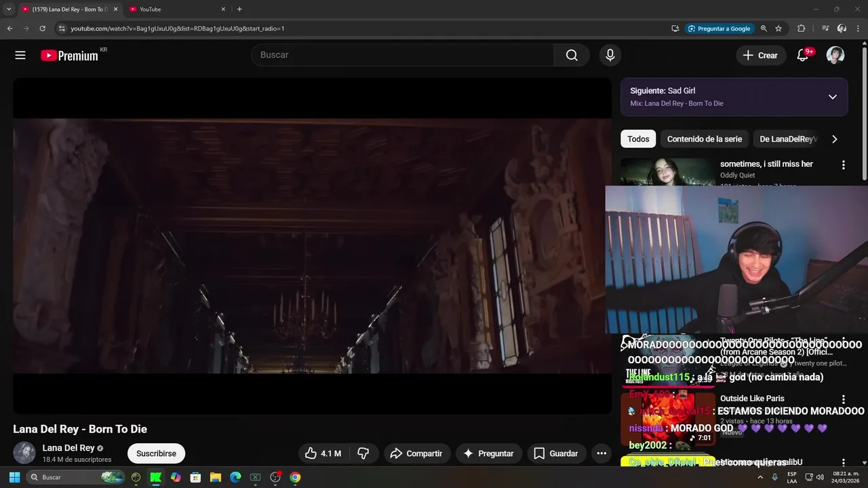Click the URL address bar

pos(366,28)
